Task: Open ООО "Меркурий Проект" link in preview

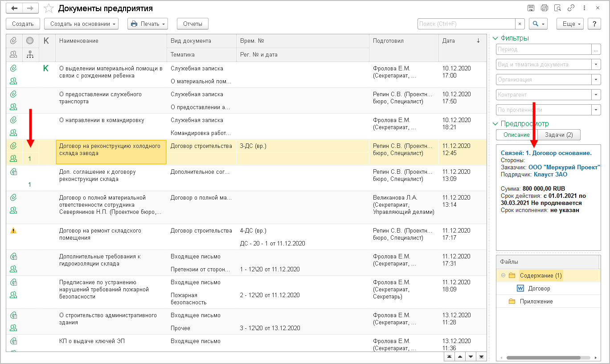Action: click(x=564, y=167)
